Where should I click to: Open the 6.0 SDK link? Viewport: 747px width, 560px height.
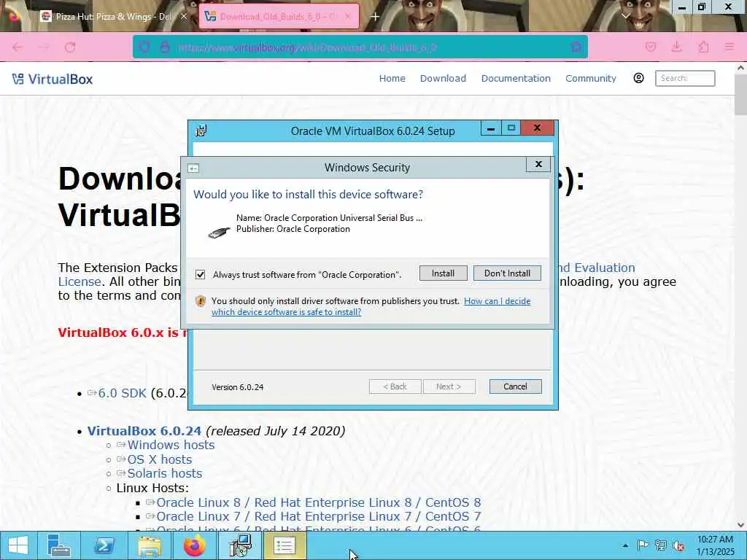click(x=122, y=393)
